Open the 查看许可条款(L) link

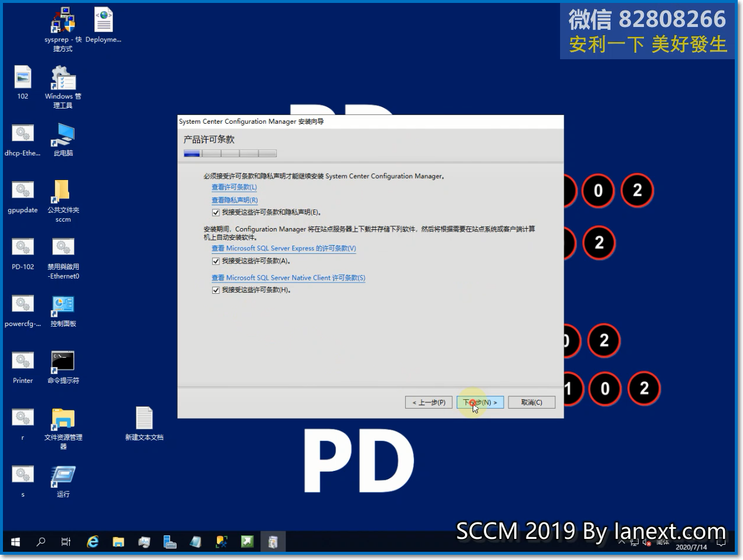(x=234, y=188)
